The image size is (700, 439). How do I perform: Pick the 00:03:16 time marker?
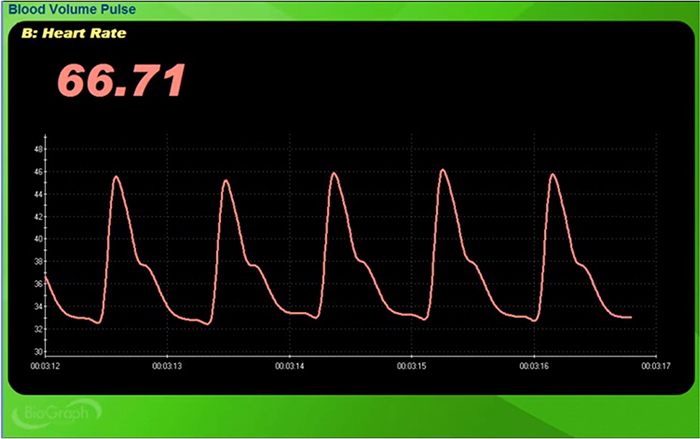[532, 367]
